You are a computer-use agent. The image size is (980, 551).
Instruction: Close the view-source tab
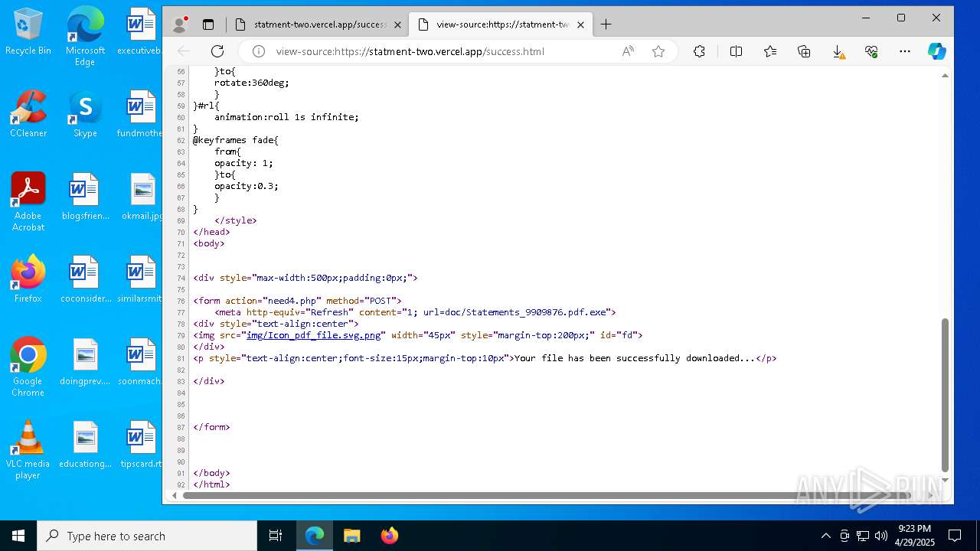click(580, 24)
